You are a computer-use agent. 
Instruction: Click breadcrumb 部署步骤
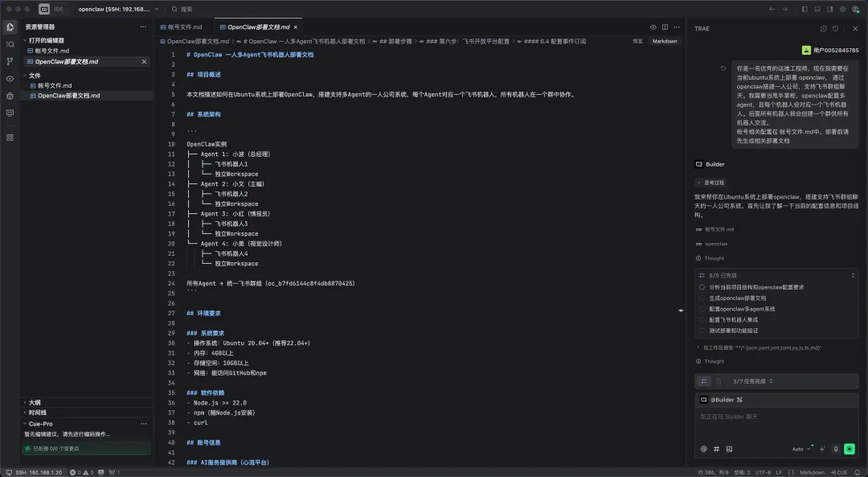(395, 42)
